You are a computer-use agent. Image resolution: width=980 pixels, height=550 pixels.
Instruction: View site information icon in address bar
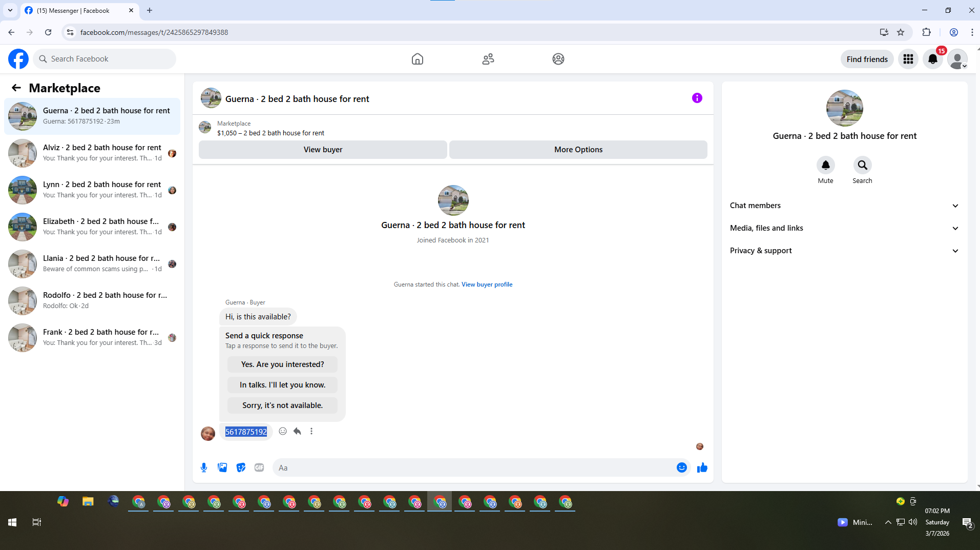click(70, 32)
